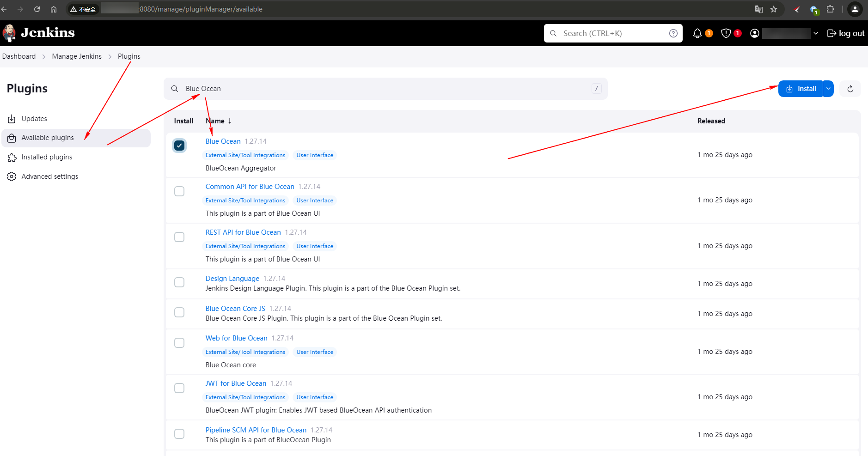Open the JWT for Blue Ocean link
This screenshot has height=456, width=868.
pyautogui.click(x=236, y=383)
